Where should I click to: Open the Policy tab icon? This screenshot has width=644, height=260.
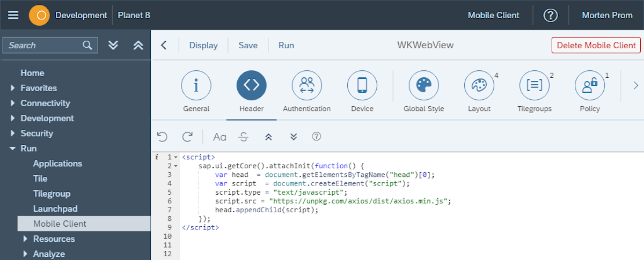click(590, 85)
